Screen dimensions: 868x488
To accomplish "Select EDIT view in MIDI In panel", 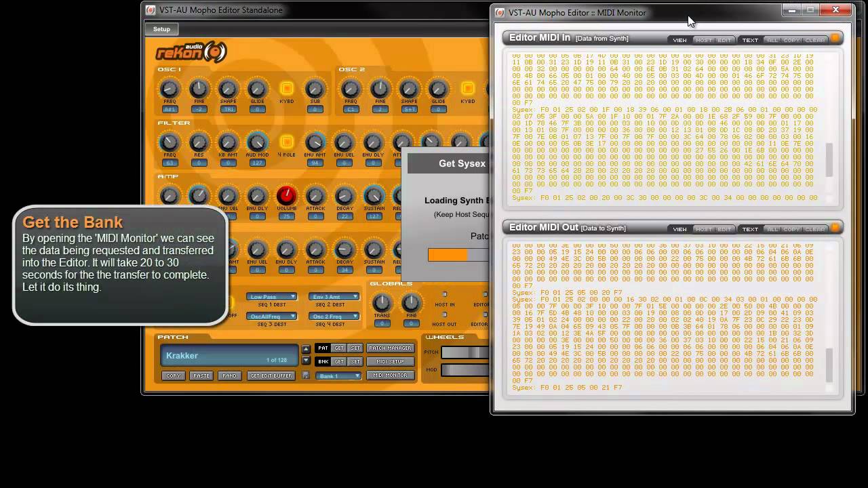I will pos(724,40).
